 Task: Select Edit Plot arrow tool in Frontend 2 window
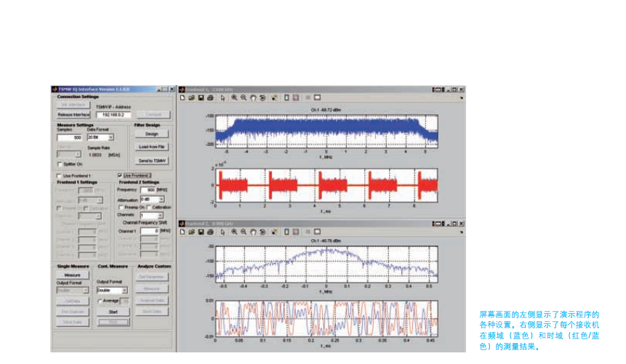tap(222, 232)
